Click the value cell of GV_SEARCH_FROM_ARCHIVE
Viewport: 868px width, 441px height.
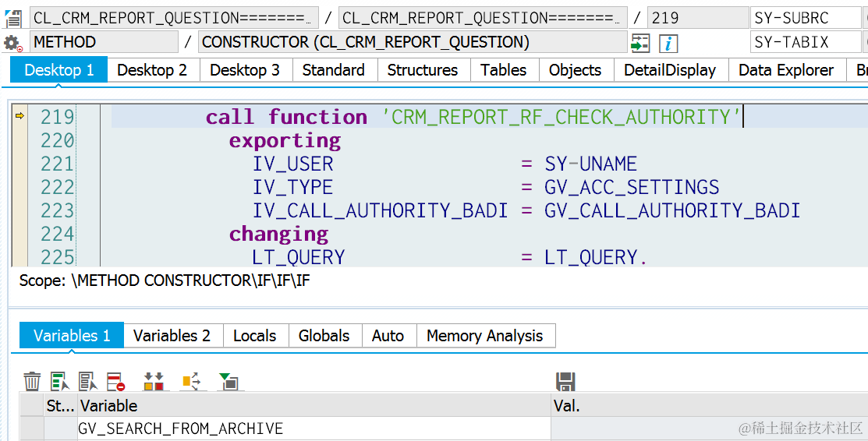(710, 429)
